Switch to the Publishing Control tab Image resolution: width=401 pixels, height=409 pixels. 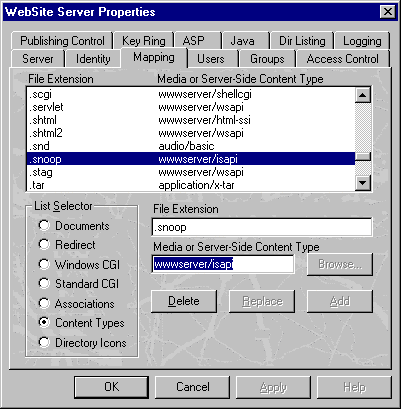click(62, 41)
